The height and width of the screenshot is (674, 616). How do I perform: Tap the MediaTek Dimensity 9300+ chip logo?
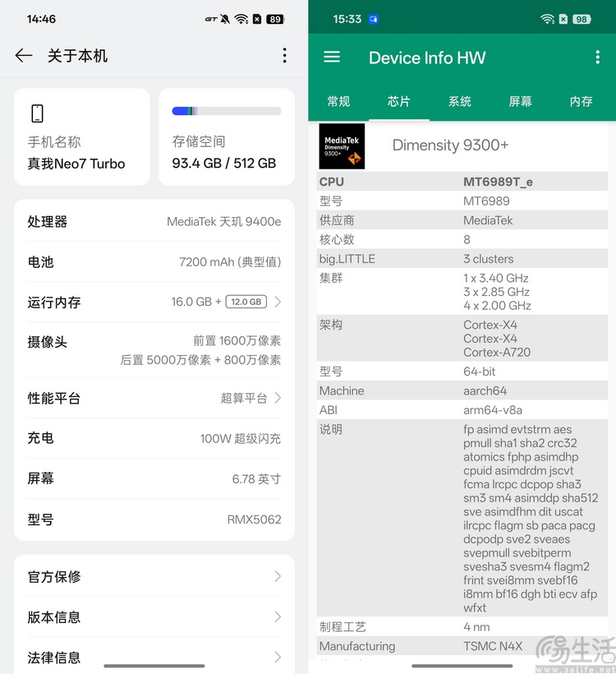[x=342, y=146]
